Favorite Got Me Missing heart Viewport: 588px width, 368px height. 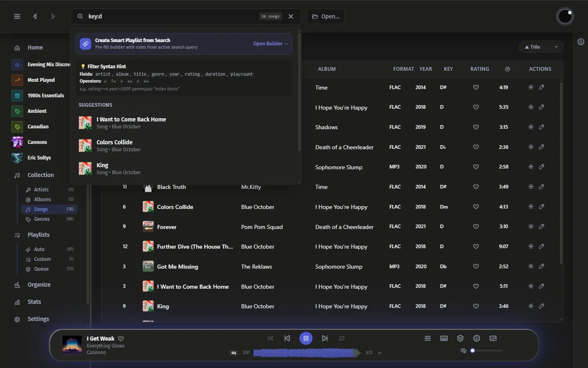[476, 267]
